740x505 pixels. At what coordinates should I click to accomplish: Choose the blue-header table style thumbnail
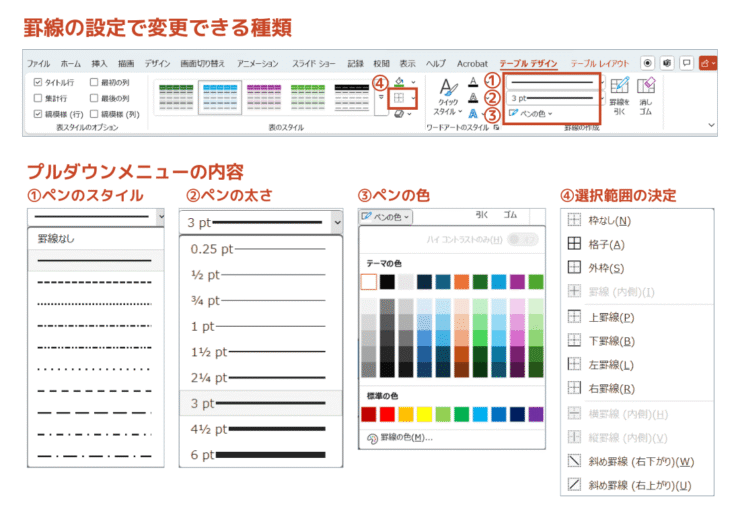click(220, 97)
